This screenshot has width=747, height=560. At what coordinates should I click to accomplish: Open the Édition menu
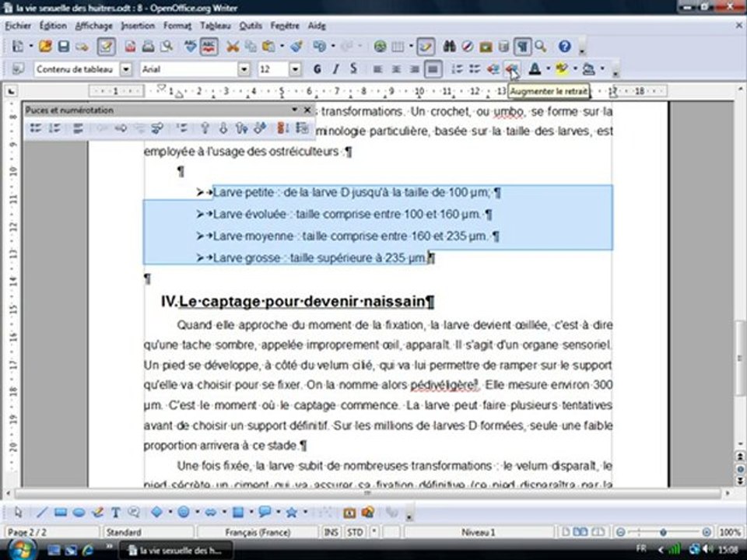pyautogui.click(x=53, y=26)
